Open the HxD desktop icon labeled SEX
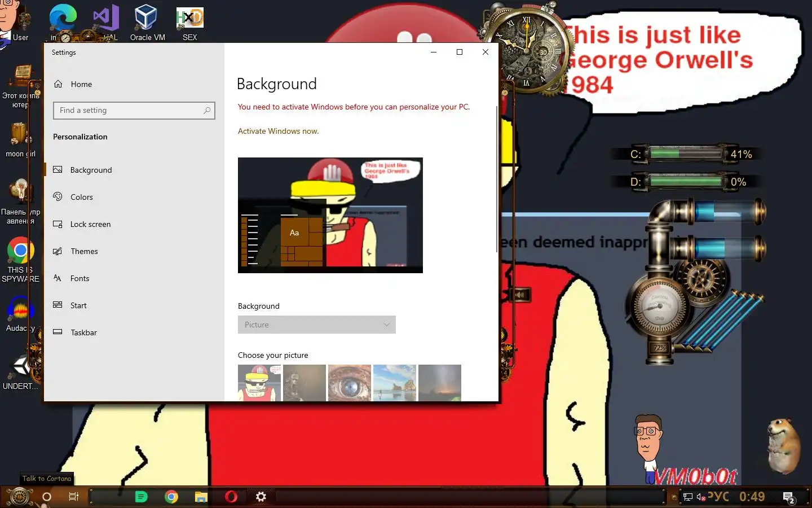This screenshot has width=812, height=508. [189, 23]
